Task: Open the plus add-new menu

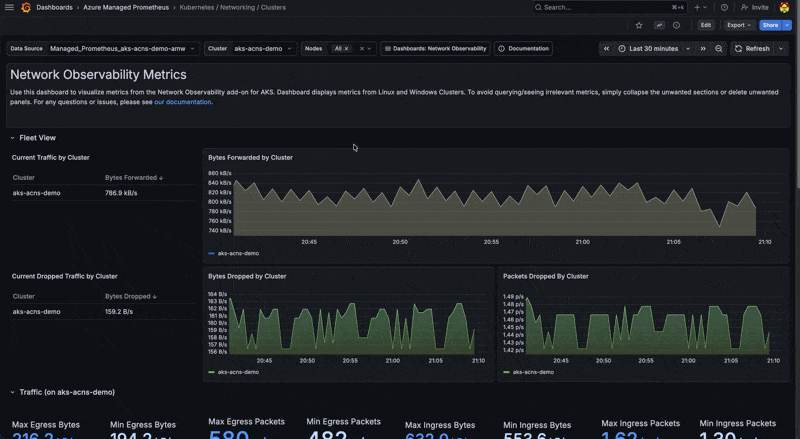Action: point(700,7)
